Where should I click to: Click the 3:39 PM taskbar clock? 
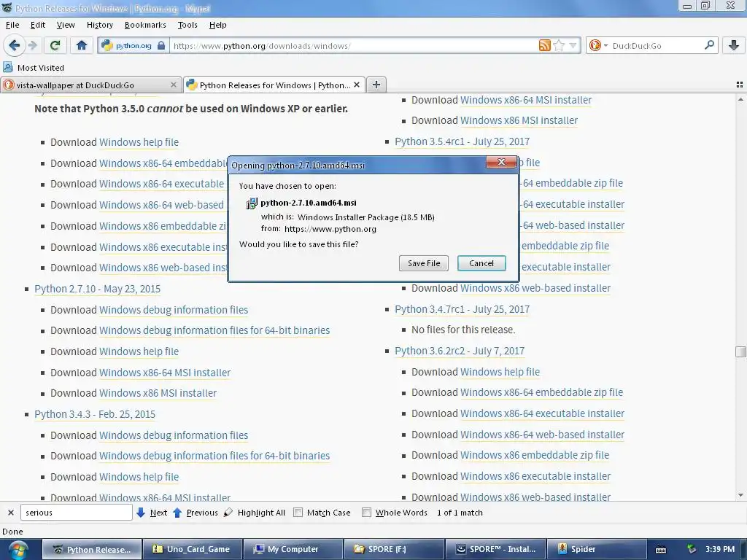coord(720,549)
